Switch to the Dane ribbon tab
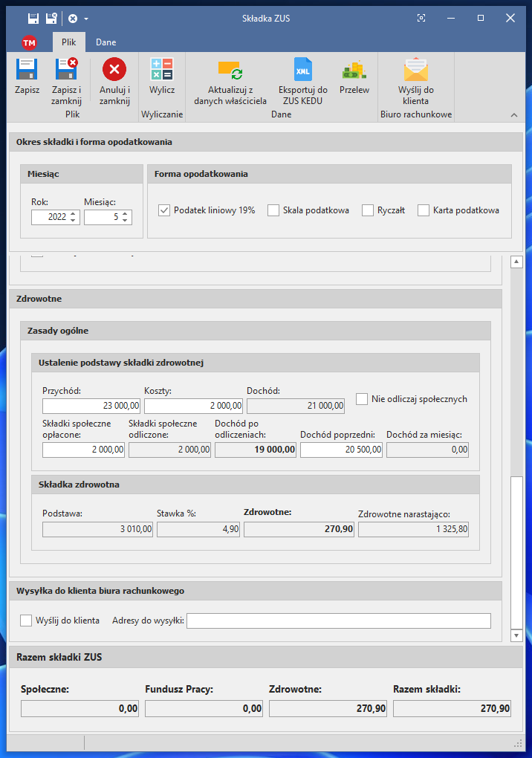532x758 pixels. [x=106, y=42]
